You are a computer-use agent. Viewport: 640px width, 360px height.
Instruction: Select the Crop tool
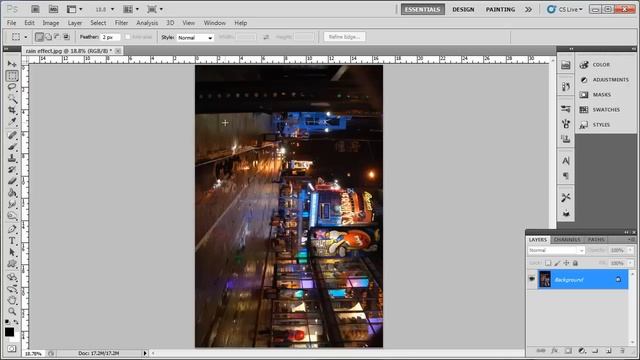[12, 110]
